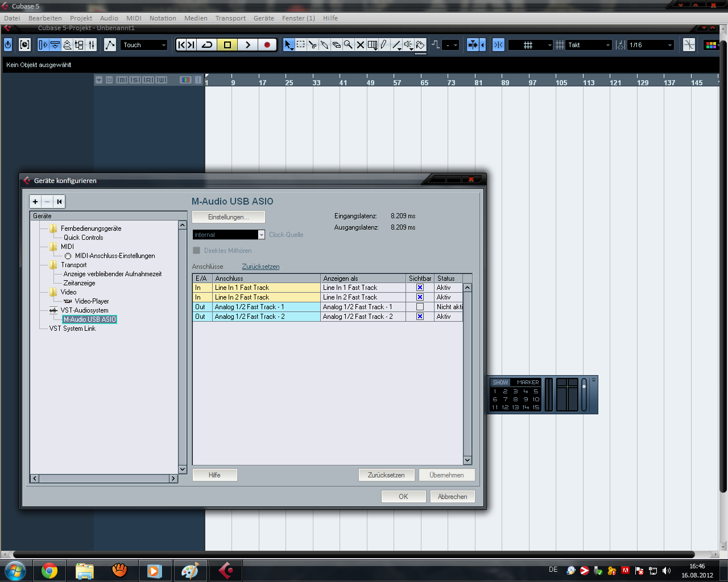This screenshot has height=582, width=728.
Task: Toggle the Auto-Scroll button
Action: [x=472, y=45]
